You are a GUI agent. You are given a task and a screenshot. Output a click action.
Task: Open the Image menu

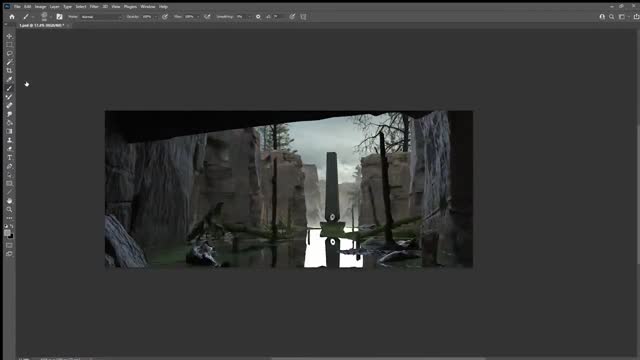point(40,7)
